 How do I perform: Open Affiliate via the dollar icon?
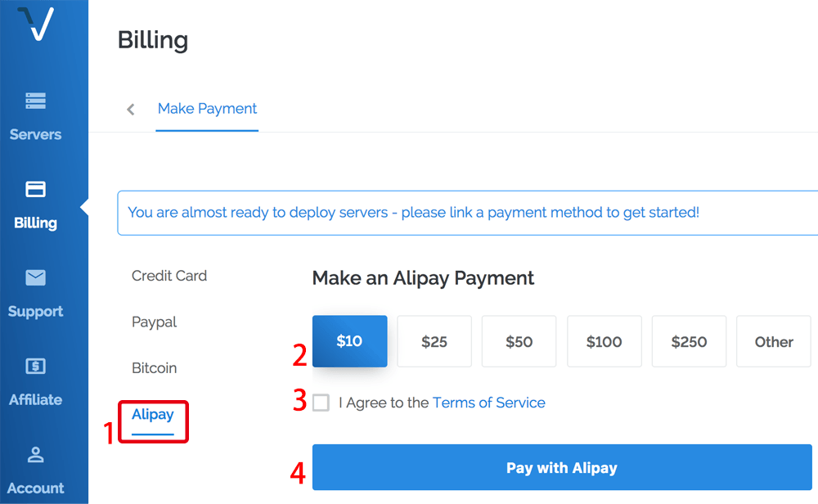pyautogui.click(x=36, y=367)
